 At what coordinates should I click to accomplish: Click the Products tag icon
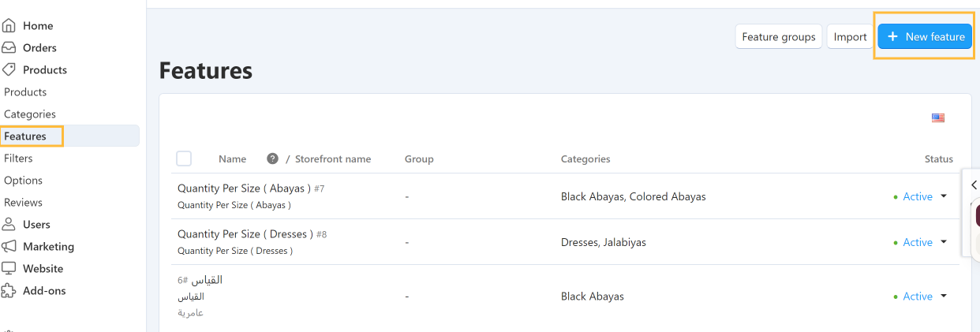click(9, 69)
